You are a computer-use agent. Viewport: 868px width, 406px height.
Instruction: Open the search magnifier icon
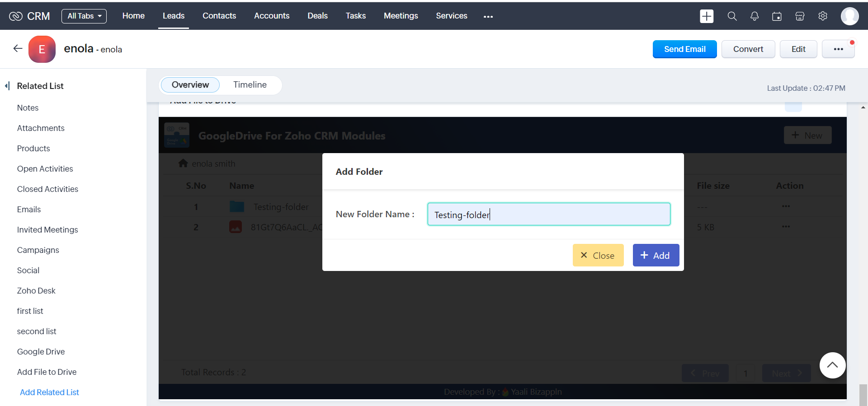point(732,16)
